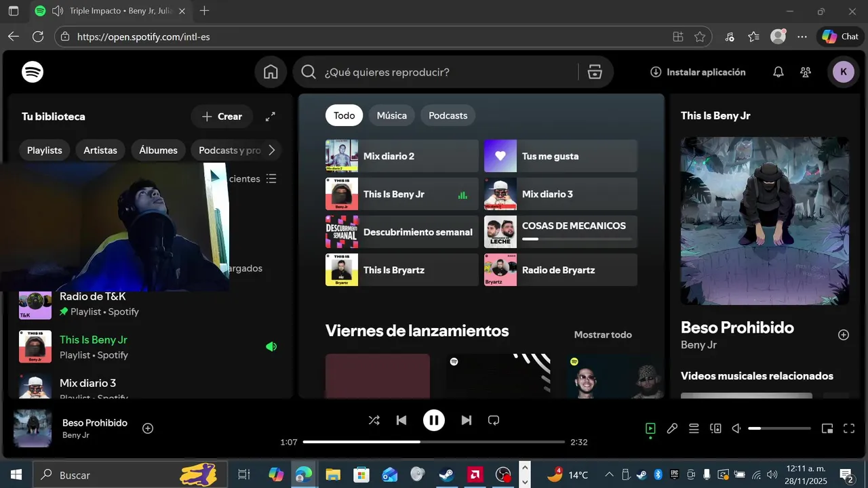Open play queue icon
Screen dimensions: 868x488
[x=694, y=428]
